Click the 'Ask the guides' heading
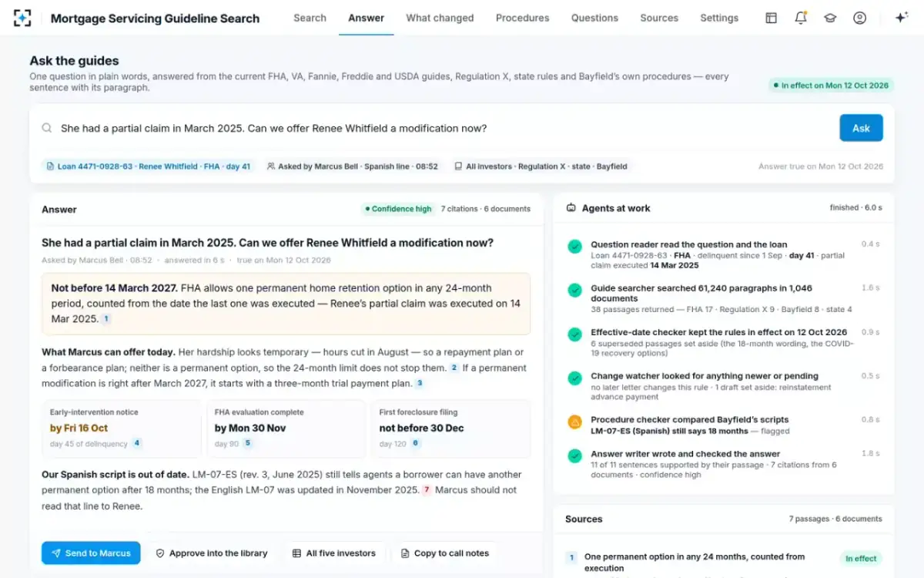This screenshot has width=924, height=578. pyautogui.click(x=74, y=61)
